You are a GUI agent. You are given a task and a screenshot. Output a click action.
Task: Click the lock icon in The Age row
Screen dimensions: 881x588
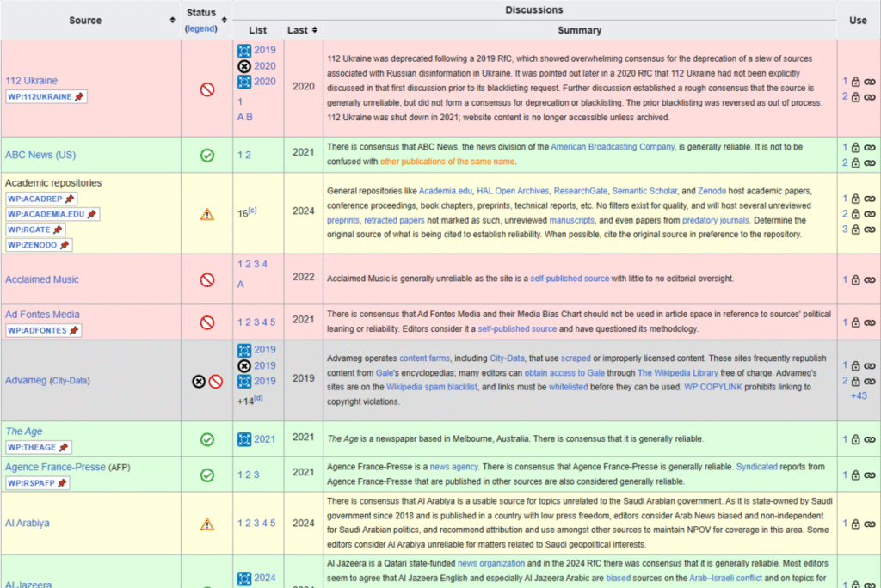click(x=856, y=439)
